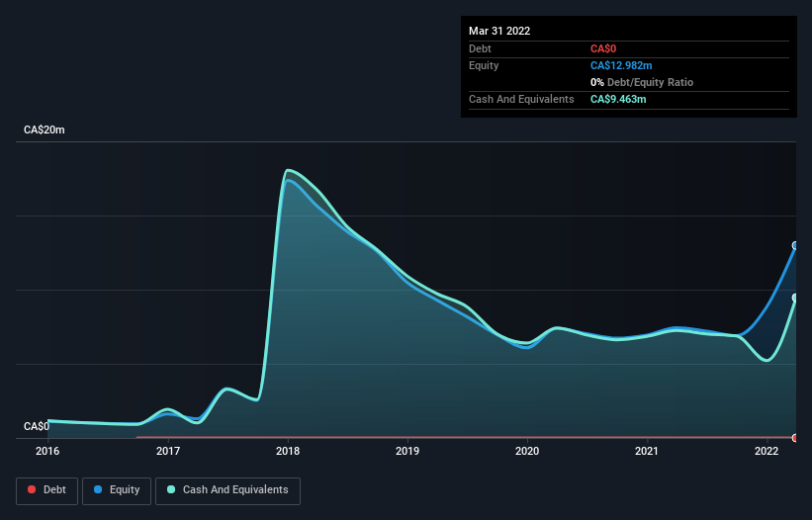812x520 pixels.
Task: Click the tooltip Debt row label
Action: click(480, 48)
